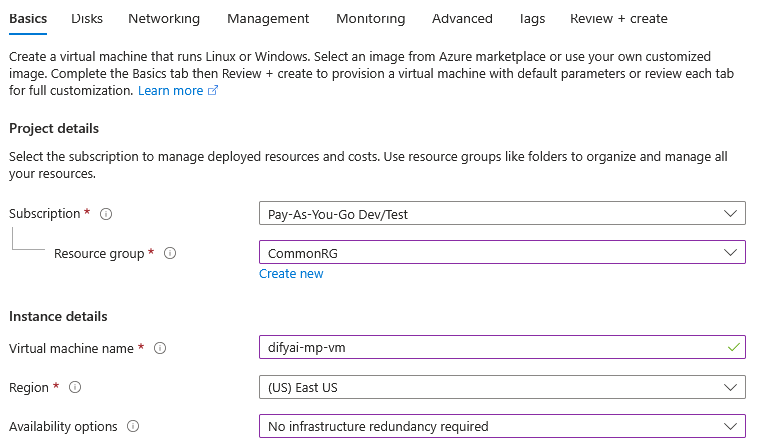Show info tooltip for Subscription
Viewport: 769px width, 446px height.
coord(106,214)
